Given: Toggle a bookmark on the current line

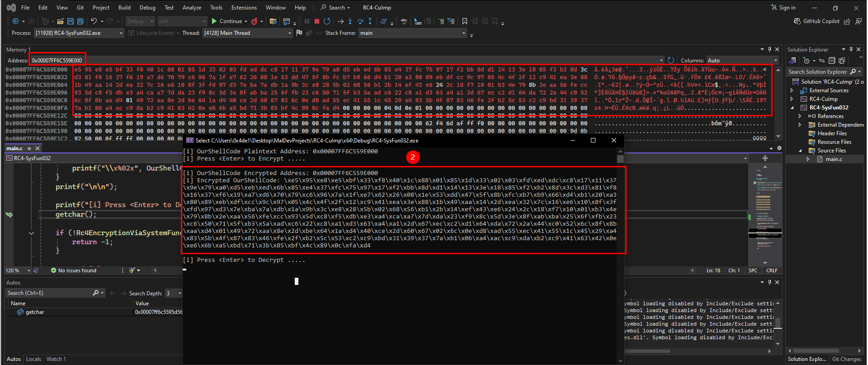Looking at the screenshot, I should [x=465, y=21].
